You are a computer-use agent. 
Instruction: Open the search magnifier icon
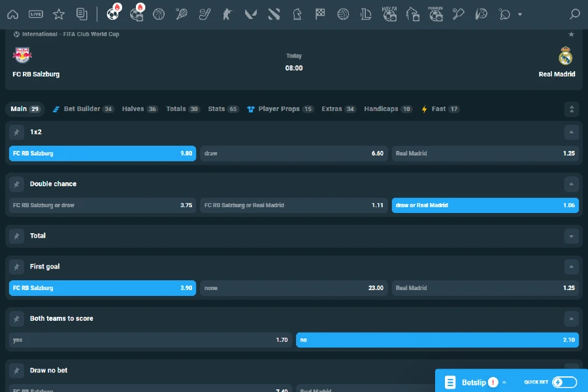pyautogui.click(x=574, y=14)
